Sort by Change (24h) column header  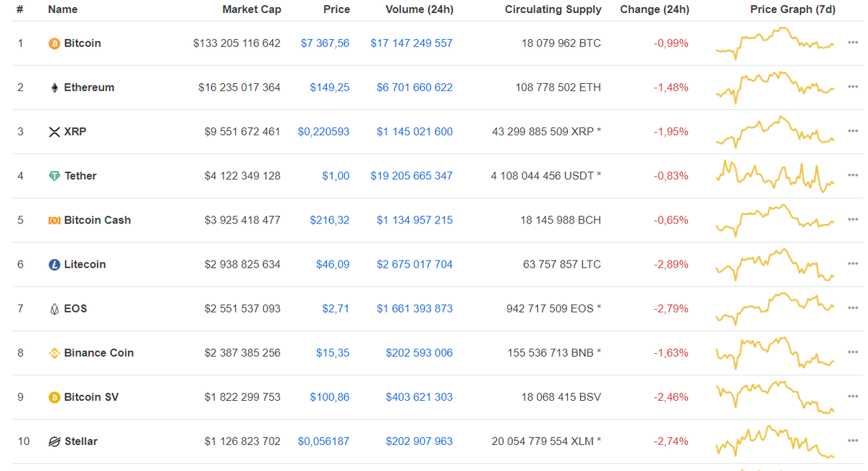[655, 9]
